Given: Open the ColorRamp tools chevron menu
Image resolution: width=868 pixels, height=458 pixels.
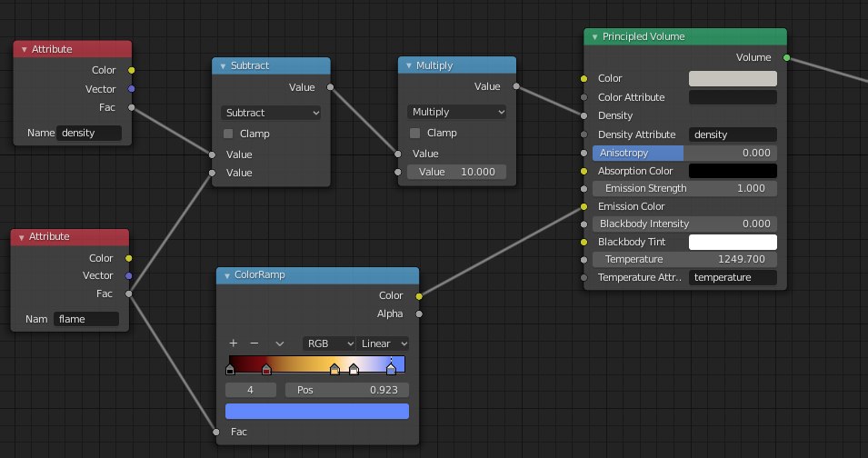Looking at the screenshot, I should click(x=280, y=343).
